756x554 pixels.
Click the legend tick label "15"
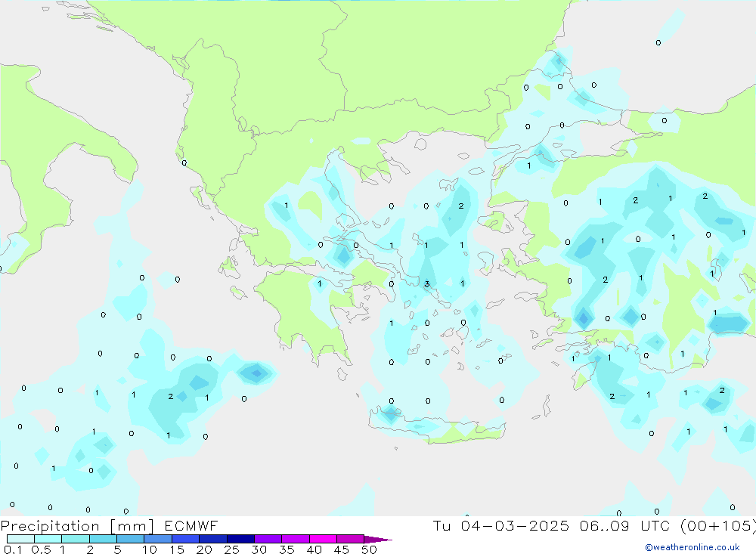pyautogui.click(x=177, y=549)
